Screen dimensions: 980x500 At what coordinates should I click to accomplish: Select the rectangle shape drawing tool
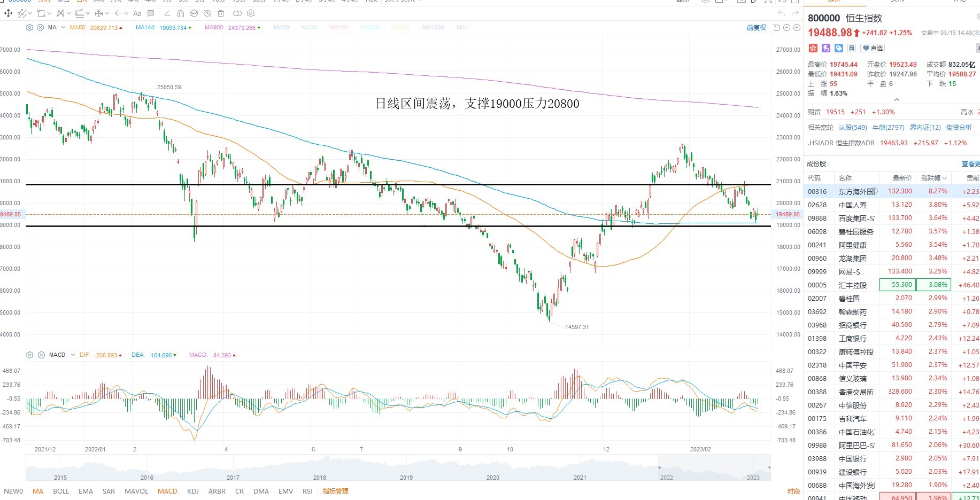pyautogui.click(x=41, y=13)
